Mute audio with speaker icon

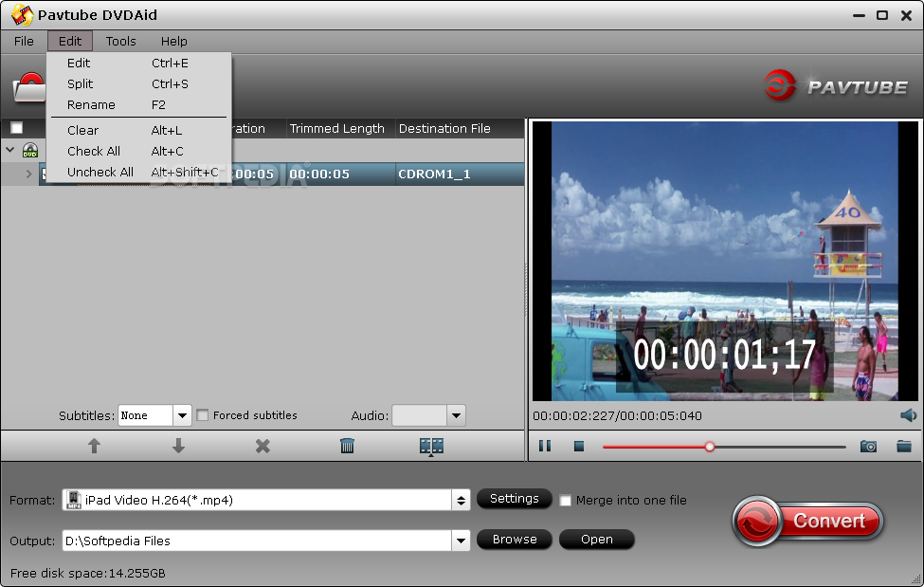[x=908, y=415]
